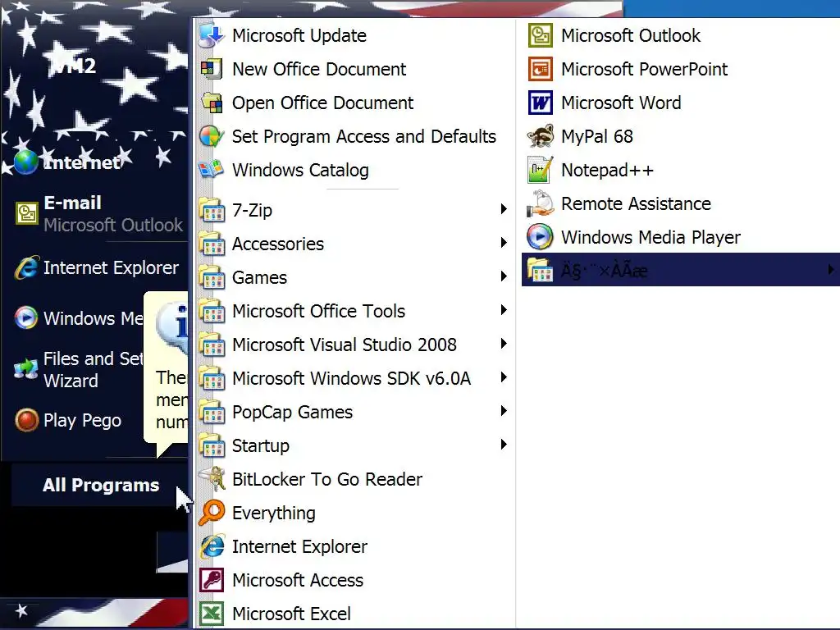This screenshot has width=840, height=630.
Task: Click the Internet globe icon in Start menu
Action: click(26, 162)
